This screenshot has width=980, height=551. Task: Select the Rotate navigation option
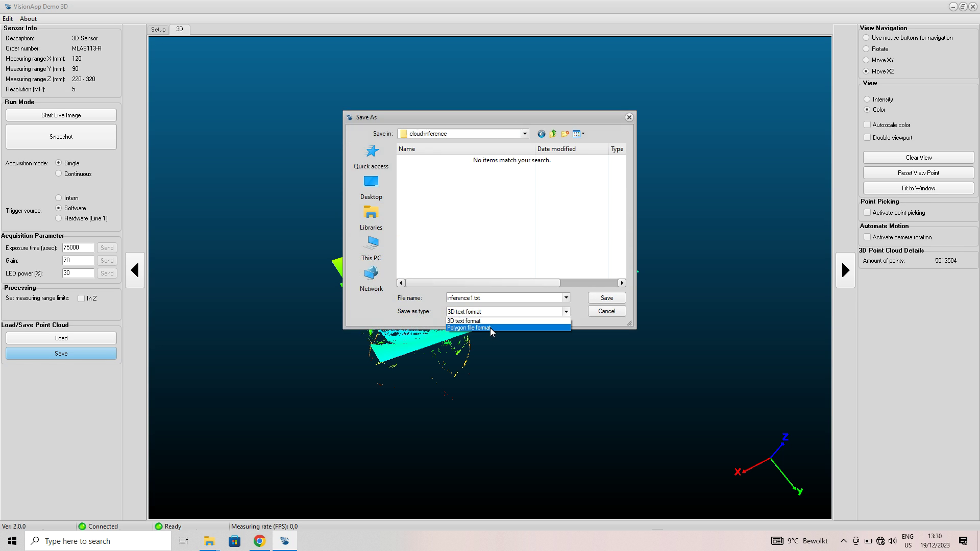(866, 49)
